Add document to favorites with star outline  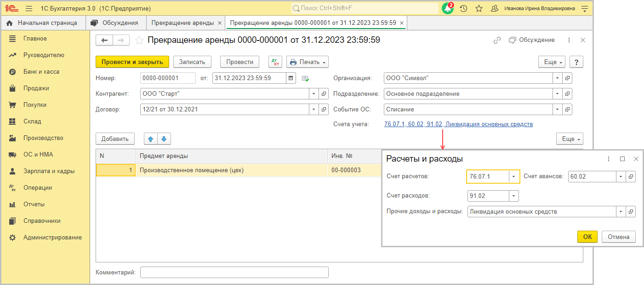[x=139, y=41]
